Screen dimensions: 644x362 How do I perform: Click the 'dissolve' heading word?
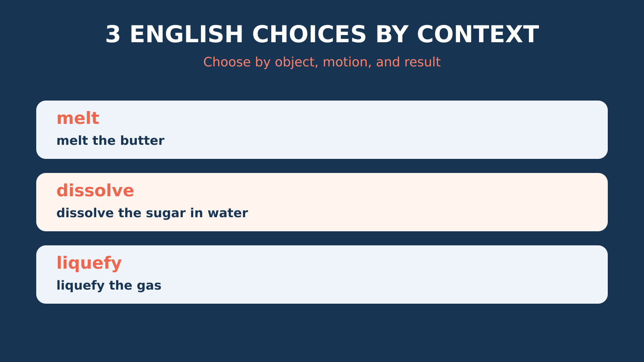(x=95, y=191)
